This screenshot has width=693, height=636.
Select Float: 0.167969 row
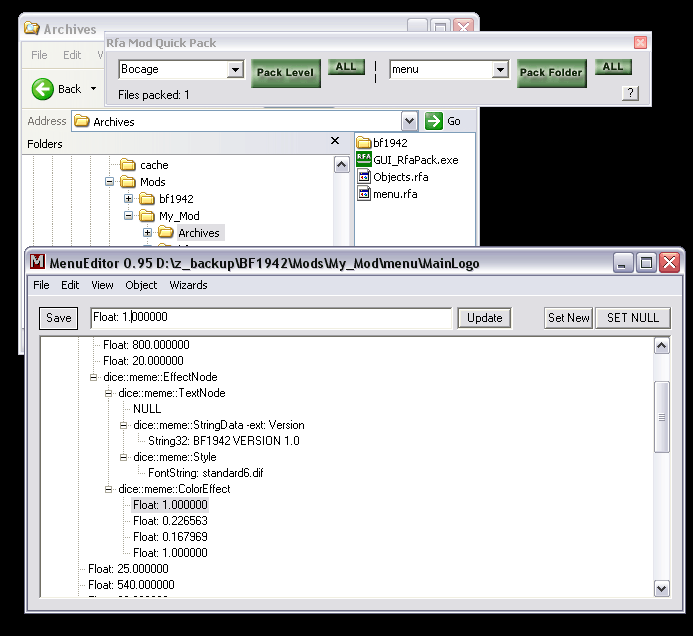(x=170, y=537)
